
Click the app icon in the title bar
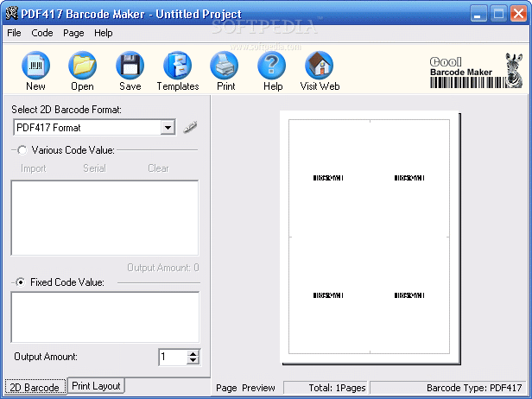click(11, 14)
